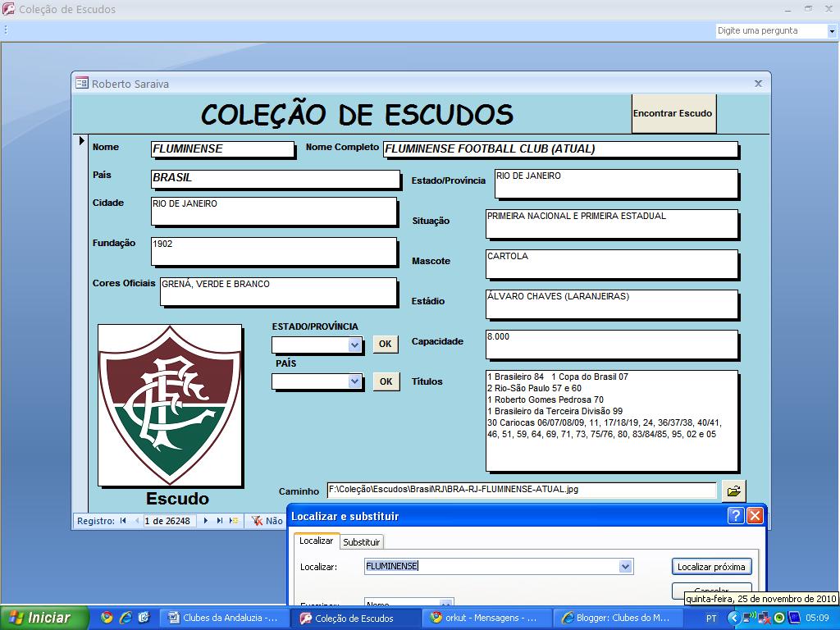Create new blank record icon
The image size is (840, 630).
234,521
